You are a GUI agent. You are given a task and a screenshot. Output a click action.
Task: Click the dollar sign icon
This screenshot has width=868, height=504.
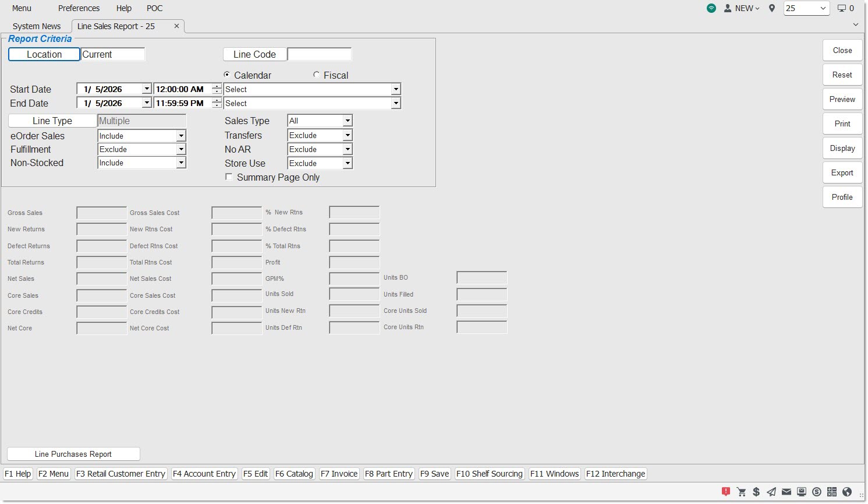pos(756,492)
